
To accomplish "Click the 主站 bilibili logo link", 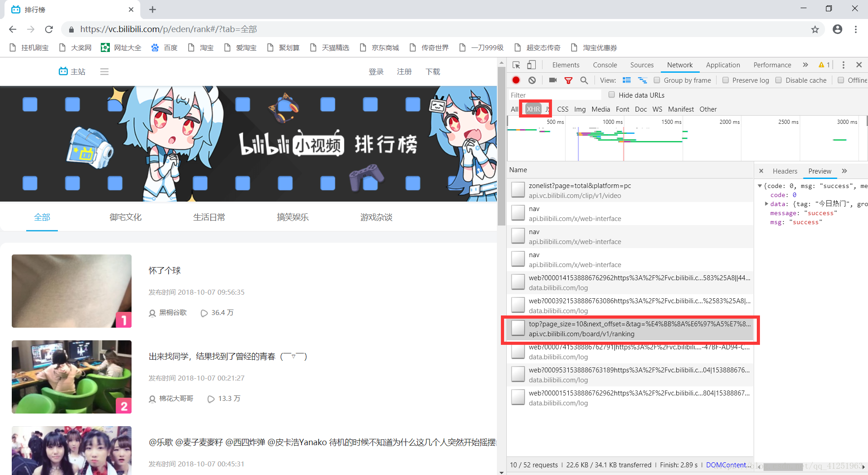I will (x=72, y=71).
